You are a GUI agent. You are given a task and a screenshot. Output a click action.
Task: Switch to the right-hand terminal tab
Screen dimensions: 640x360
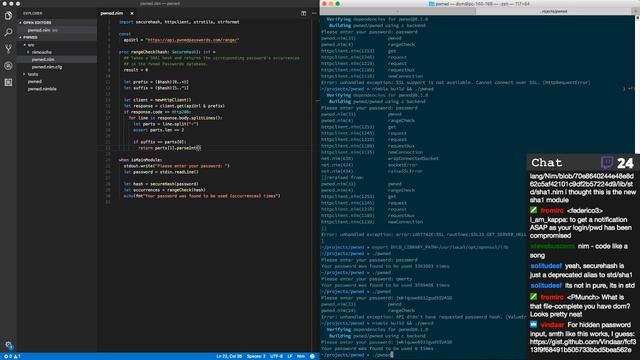point(554,11)
